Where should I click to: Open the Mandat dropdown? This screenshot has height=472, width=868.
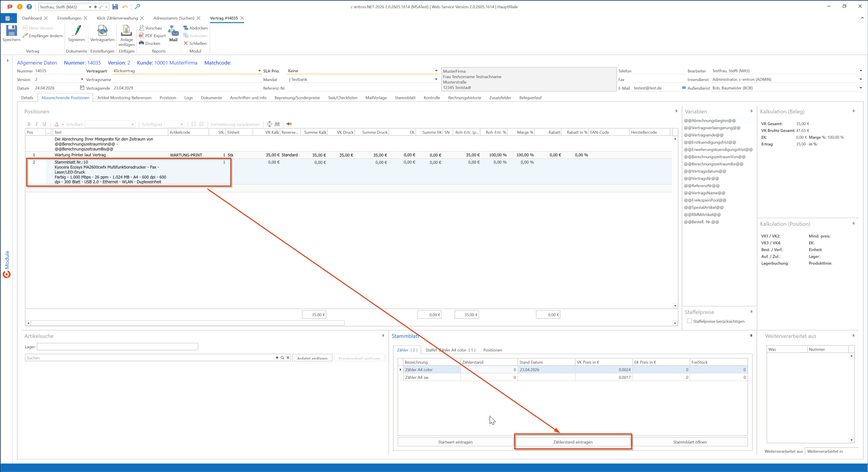[436, 79]
